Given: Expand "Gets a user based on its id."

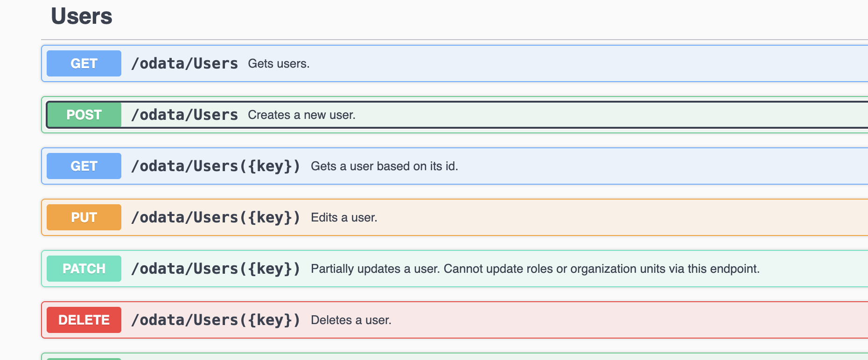Looking at the screenshot, I should pos(384,166).
